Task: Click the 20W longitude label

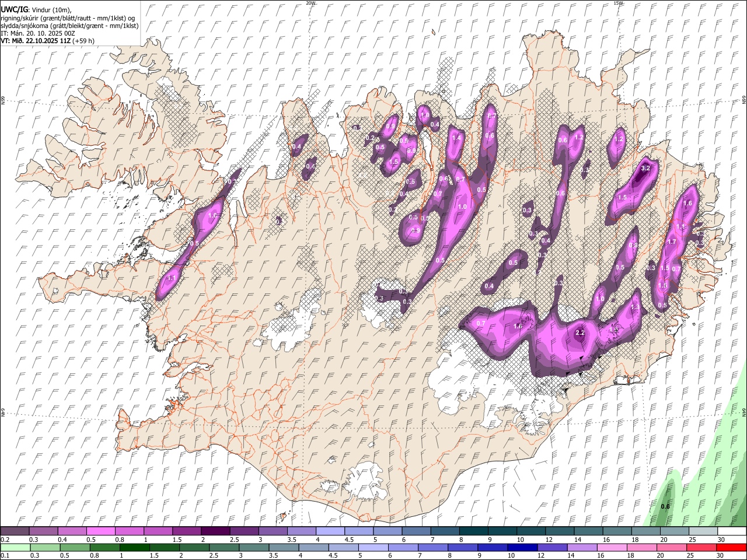Action: click(x=310, y=3)
